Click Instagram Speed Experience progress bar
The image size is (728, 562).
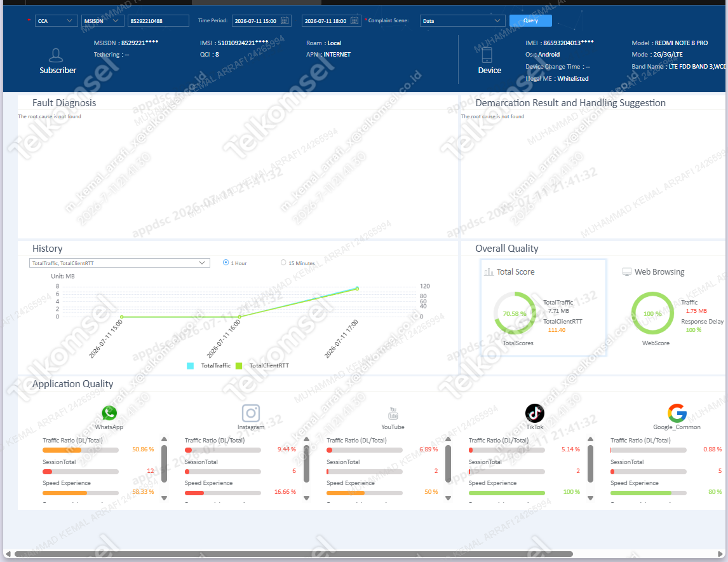pos(222,493)
